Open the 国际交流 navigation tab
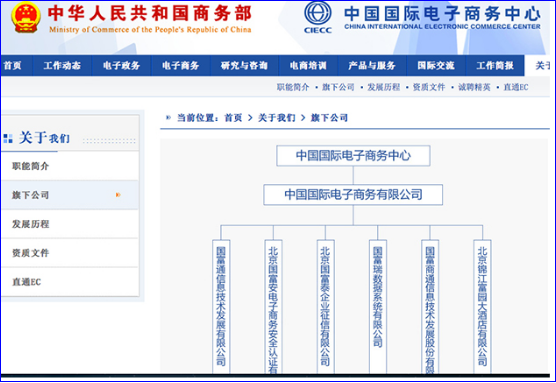 pyautogui.click(x=436, y=66)
